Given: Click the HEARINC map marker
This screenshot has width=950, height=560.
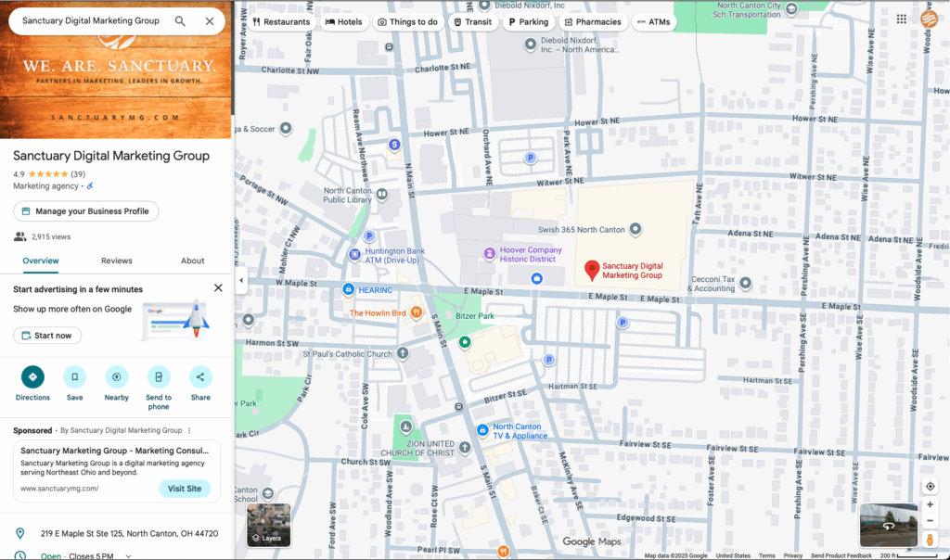Looking at the screenshot, I should (x=349, y=289).
